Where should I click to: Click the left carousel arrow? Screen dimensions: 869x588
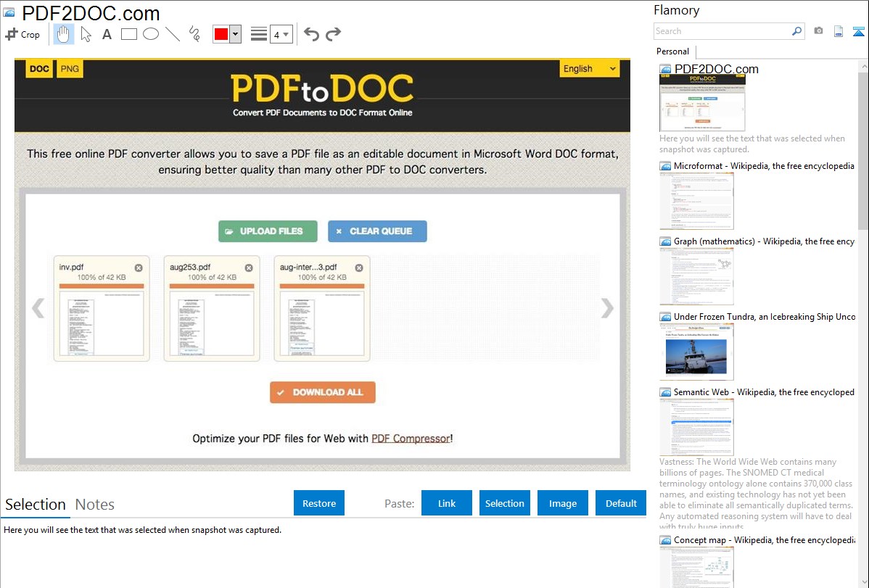tap(38, 308)
